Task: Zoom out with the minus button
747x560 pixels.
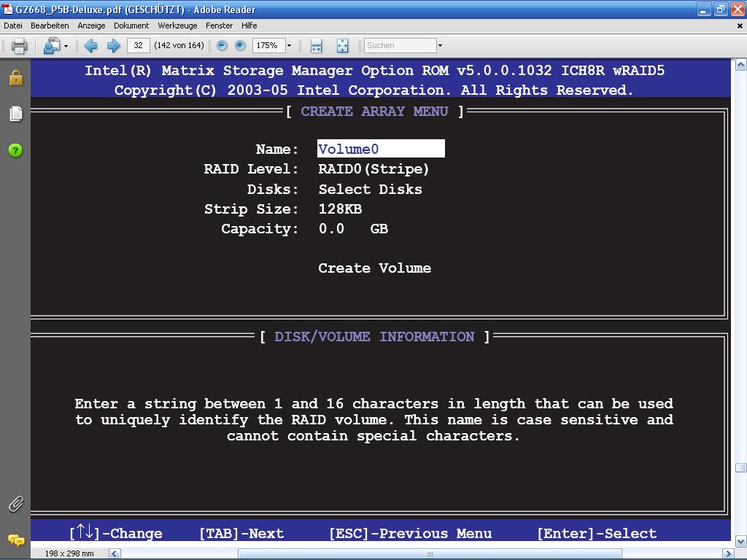Action: coord(222,45)
